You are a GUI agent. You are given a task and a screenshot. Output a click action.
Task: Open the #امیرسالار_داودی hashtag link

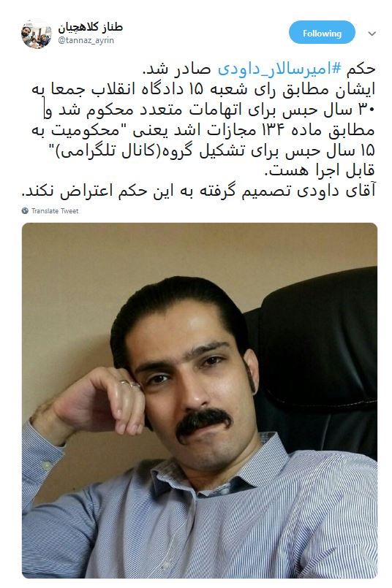pyautogui.click(x=281, y=69)
